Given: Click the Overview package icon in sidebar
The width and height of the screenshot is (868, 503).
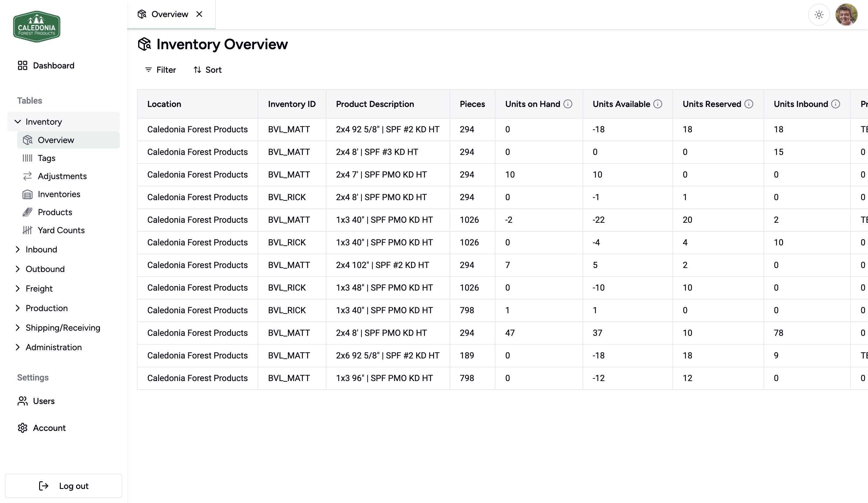Looking at the screenshot, I should click(28, 140).
